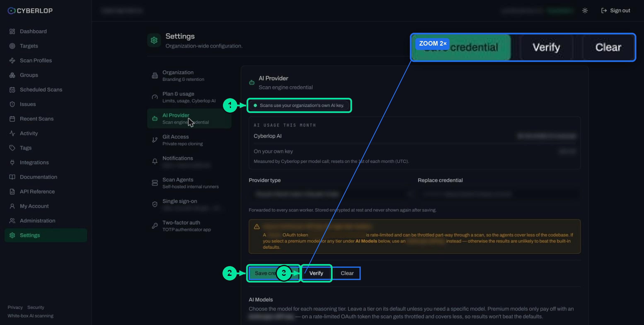Open the Documentation book icon

tap(12, 177)
